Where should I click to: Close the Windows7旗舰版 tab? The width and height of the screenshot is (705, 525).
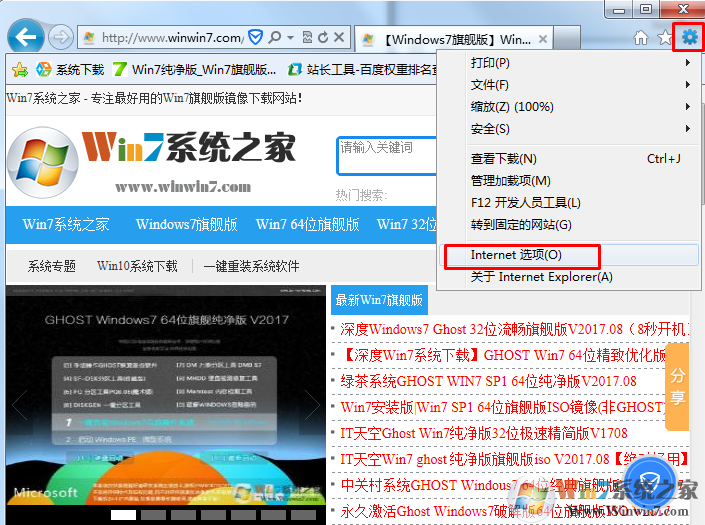tap(543, 39)
